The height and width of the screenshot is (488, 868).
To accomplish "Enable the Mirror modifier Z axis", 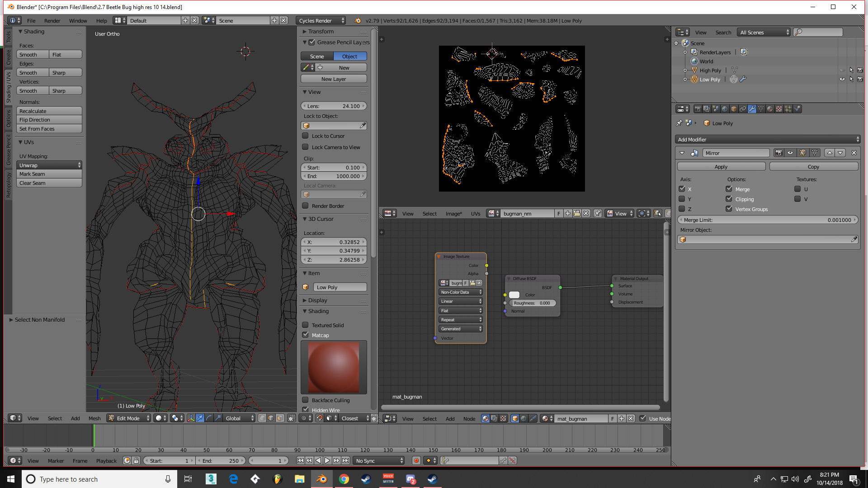I will pos(682,209).
